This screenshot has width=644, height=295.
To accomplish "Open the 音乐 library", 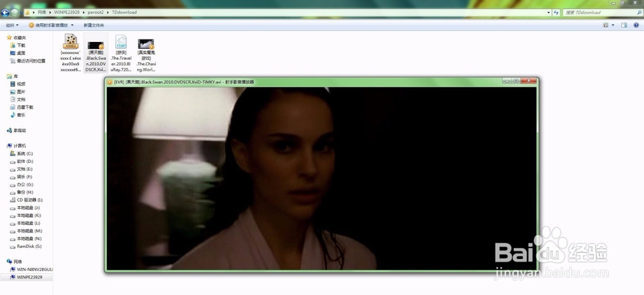I will pyautogui.click(x=17, y=115).
